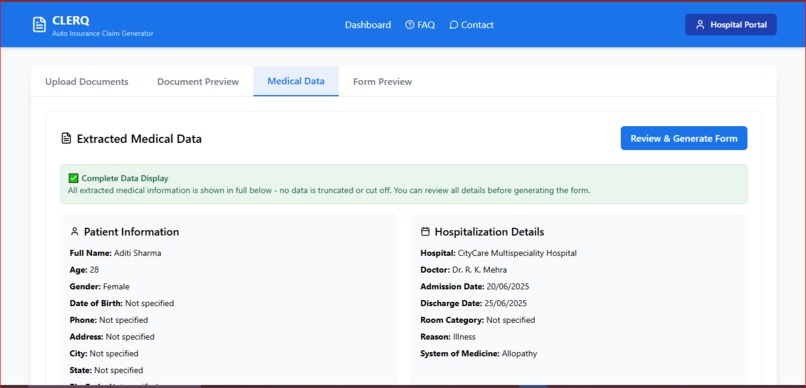Click Review & Generate Form button
This screenshot has width=806, height=388.
pyautogui.click(x=684, y=138)
